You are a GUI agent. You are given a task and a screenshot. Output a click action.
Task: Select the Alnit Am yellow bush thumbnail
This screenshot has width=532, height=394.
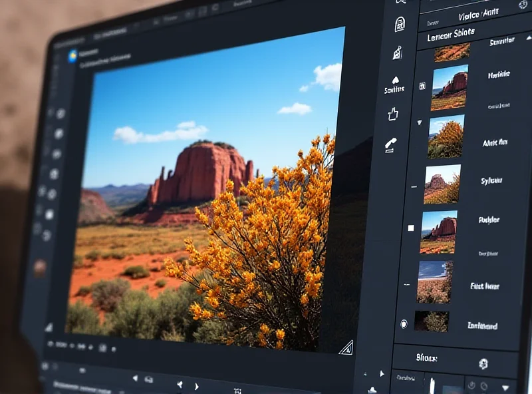[x=446, y=136]
